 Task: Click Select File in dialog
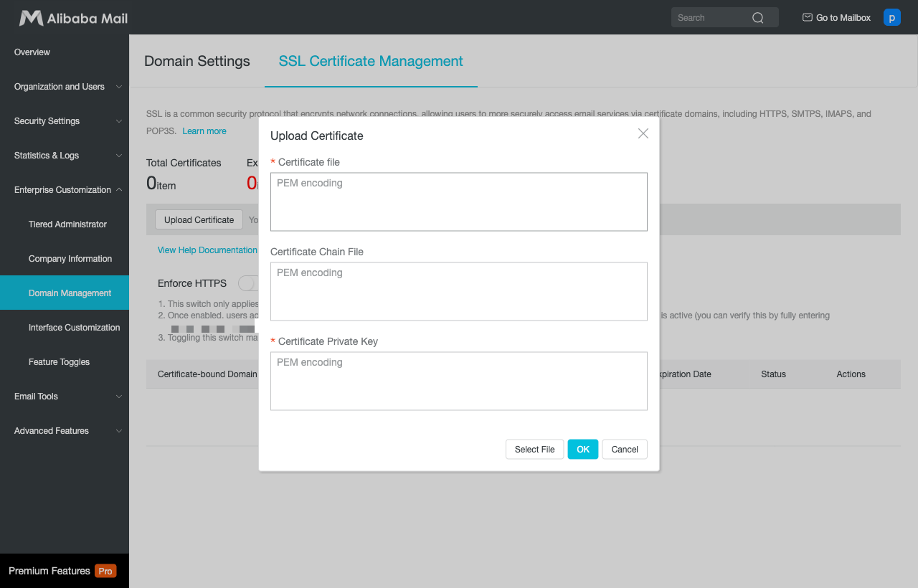[x=534, y=450]
